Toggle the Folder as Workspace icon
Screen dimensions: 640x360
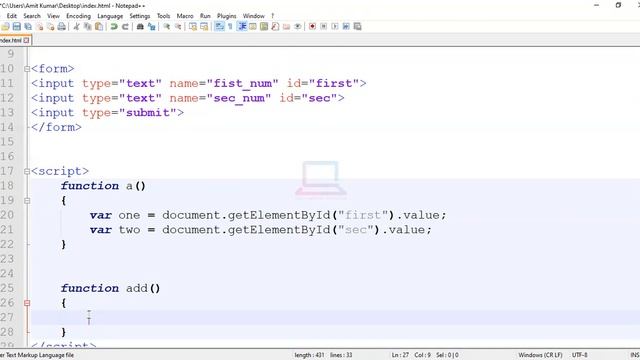[x=287, y=27]
